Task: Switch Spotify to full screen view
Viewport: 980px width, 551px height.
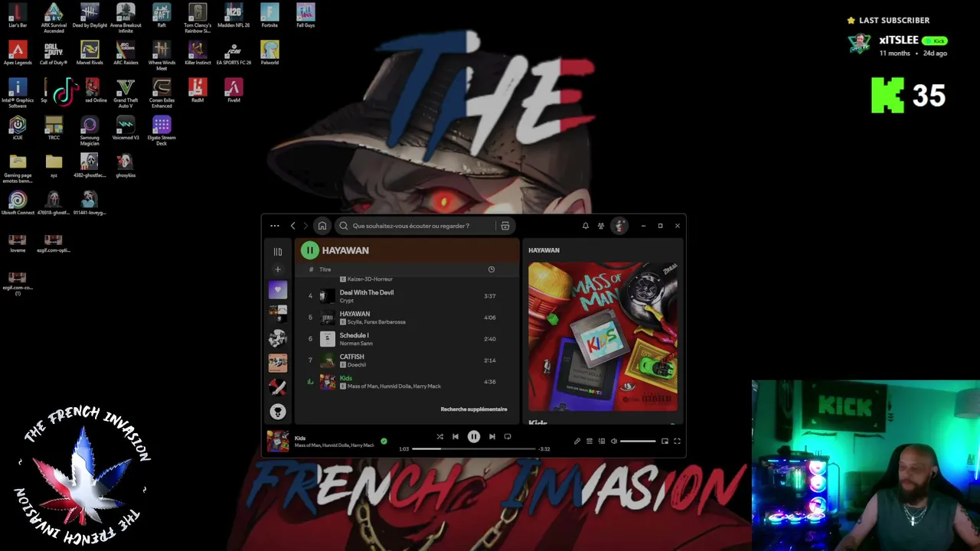Action: pyautogui.click(x=677, y=442)
